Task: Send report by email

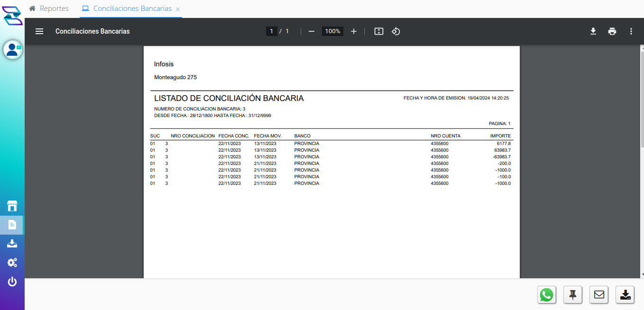Action: (x=599, y=295)
